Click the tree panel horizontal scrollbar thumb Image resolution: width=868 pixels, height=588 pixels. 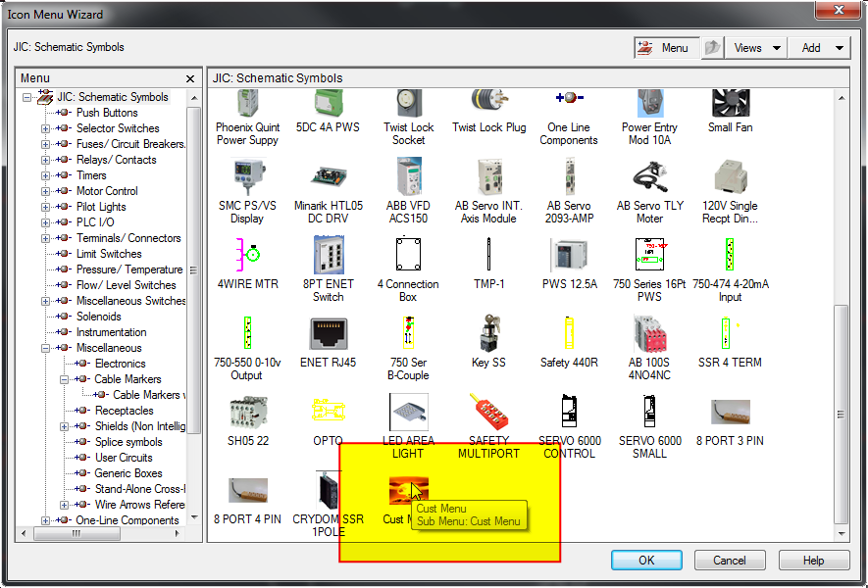77,534
